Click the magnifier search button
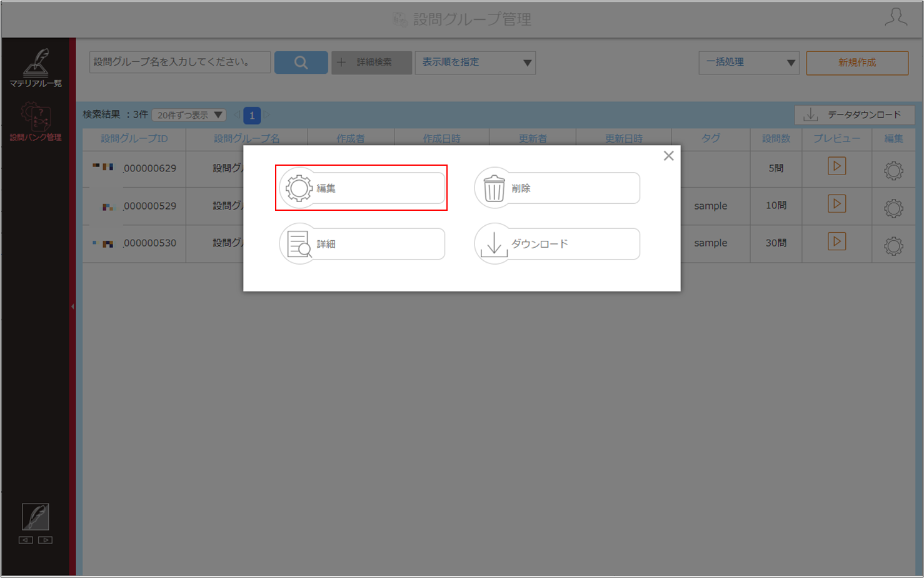The height and width of the screenshot is (578, 924). point(301,63)
